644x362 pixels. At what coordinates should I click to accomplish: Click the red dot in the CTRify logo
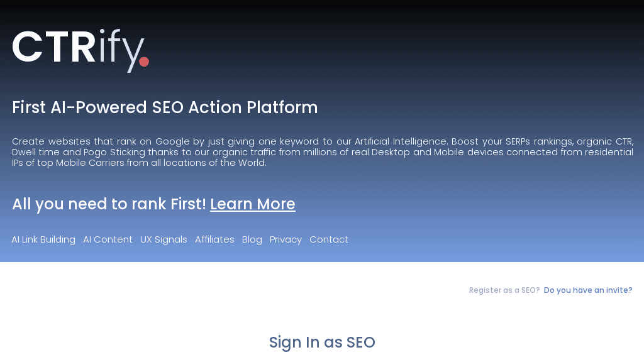pos(144,61)
